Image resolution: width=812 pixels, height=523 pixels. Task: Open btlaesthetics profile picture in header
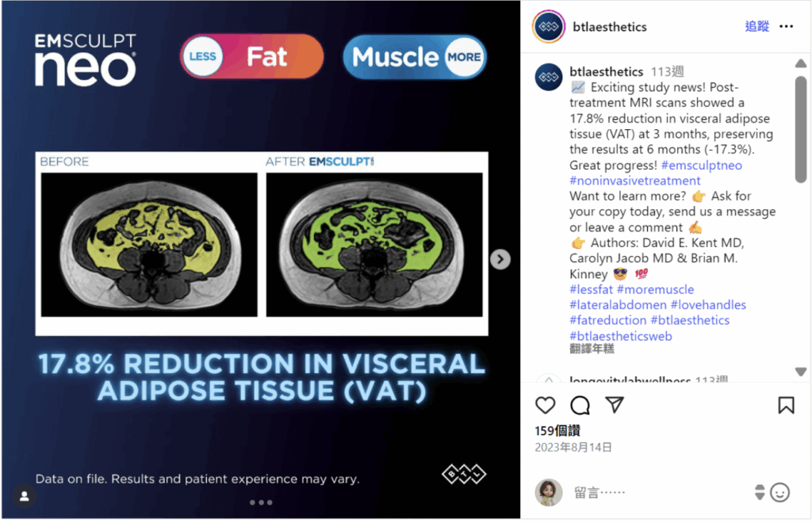549,26
